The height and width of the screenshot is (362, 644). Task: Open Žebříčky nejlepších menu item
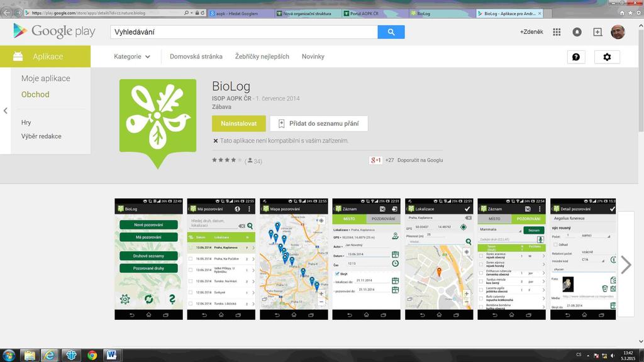tap(262, 57)
